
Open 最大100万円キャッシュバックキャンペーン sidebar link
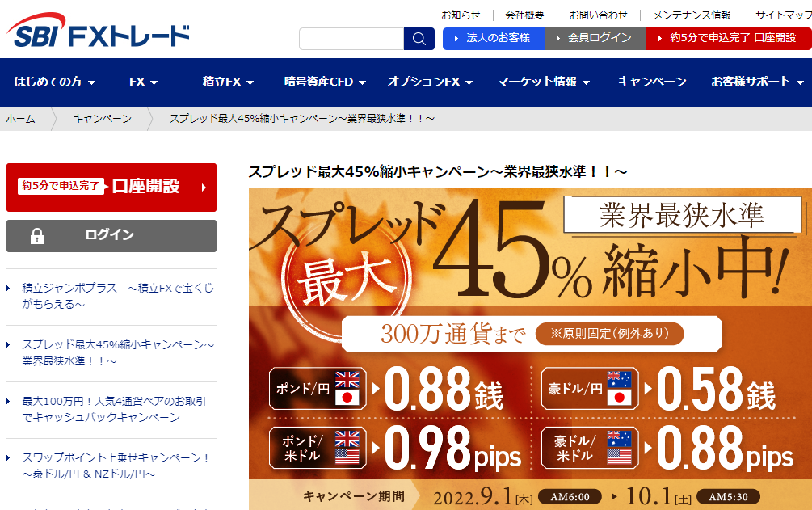tap(114, 409)
